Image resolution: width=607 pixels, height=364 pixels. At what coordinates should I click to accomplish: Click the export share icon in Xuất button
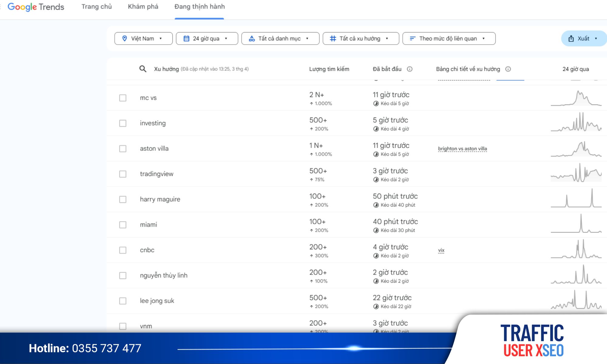pos(571,39)
